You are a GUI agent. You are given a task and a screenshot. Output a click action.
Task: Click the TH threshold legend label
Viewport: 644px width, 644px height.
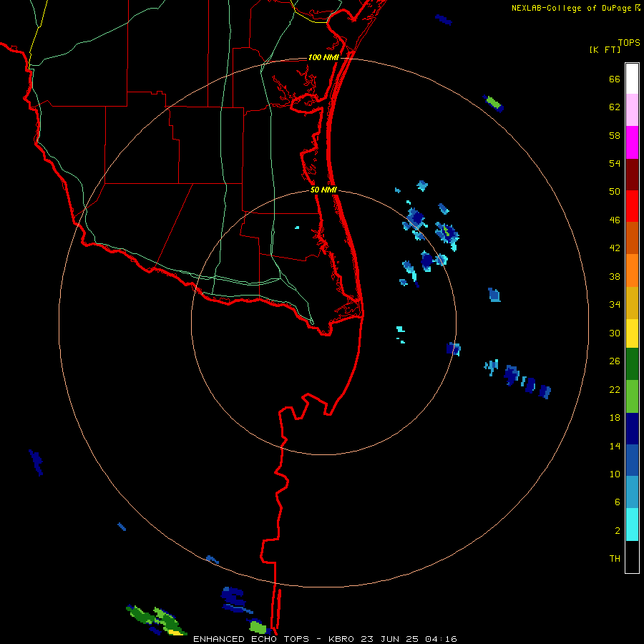coord(615,559)
